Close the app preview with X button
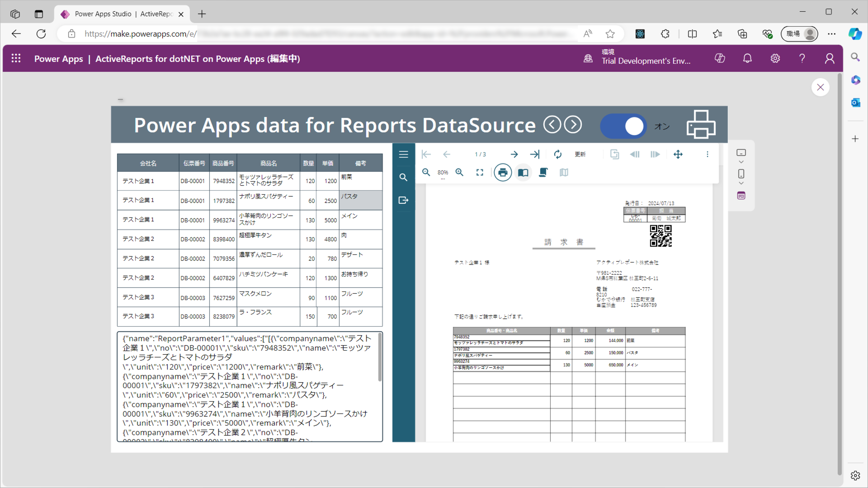Screen dimensions: 868x488 pos(821,87)
